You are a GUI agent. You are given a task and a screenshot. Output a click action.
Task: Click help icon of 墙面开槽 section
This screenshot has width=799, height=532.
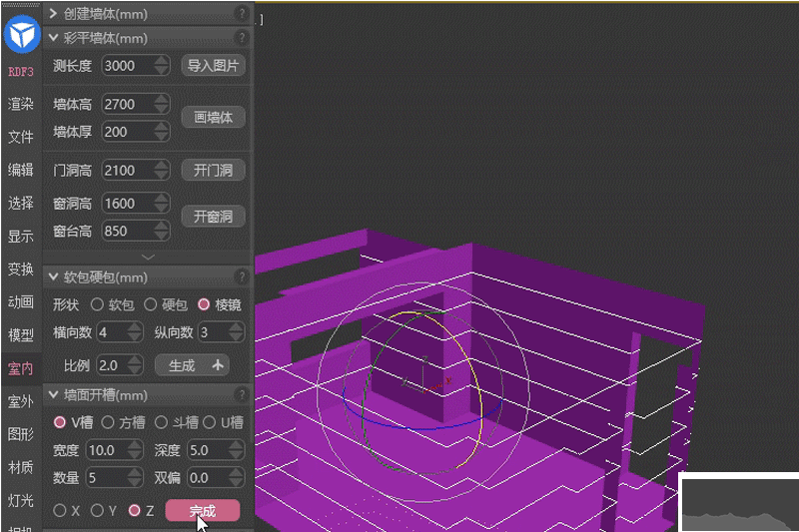tap(241, 395)
